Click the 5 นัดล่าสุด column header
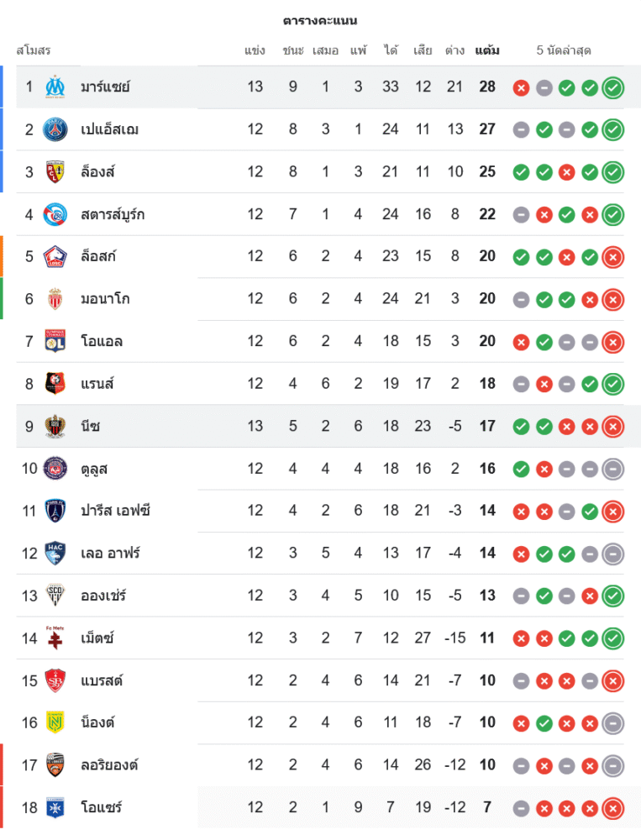 tap(564, 50)
